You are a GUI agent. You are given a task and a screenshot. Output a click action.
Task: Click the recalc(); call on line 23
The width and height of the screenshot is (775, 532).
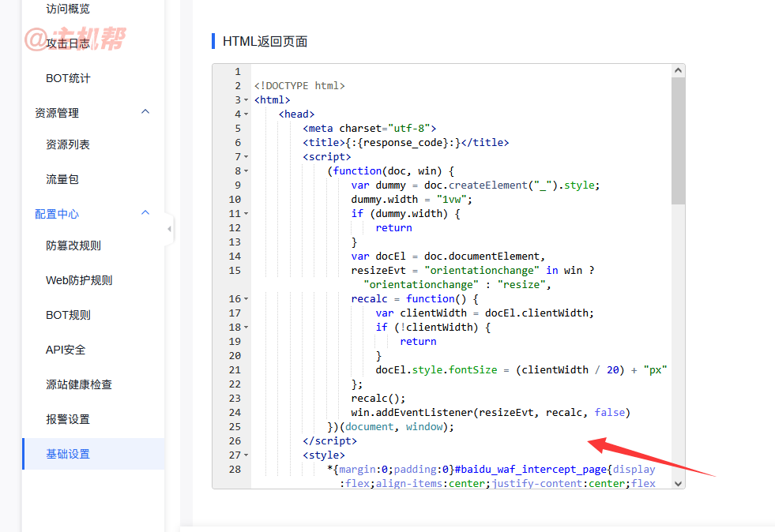coord(378,399)
